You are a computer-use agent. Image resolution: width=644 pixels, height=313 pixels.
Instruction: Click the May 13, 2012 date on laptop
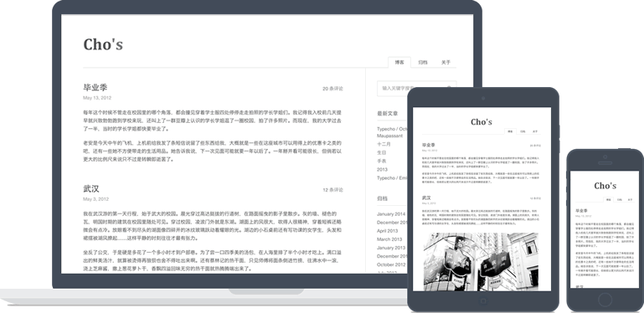pyautogui.click(x=97, y=98)
